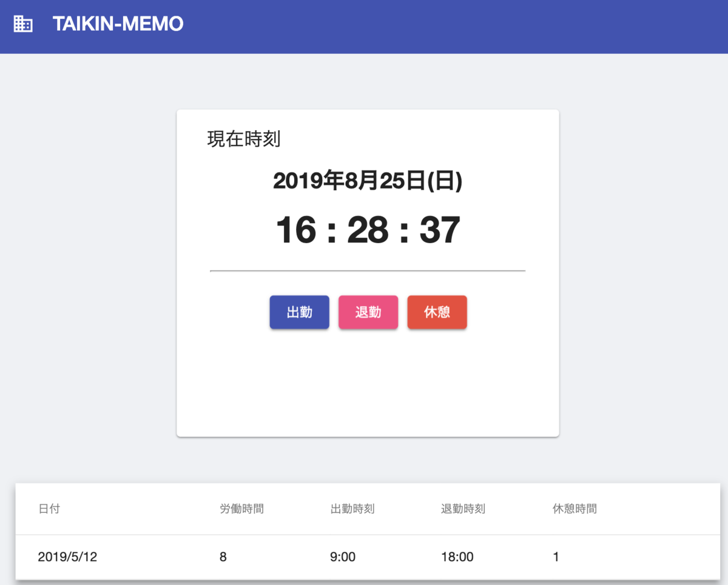Click the clock-in time 9:00
The image size is (728, 585).
pos(343,557)
